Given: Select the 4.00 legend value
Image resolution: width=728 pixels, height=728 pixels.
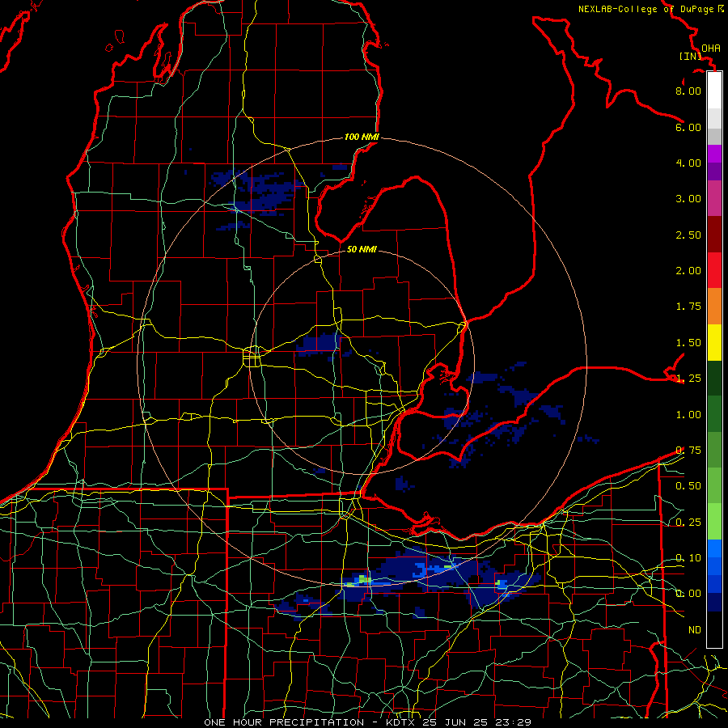Looking at the screenshot, I should click(x=688, y=163).
